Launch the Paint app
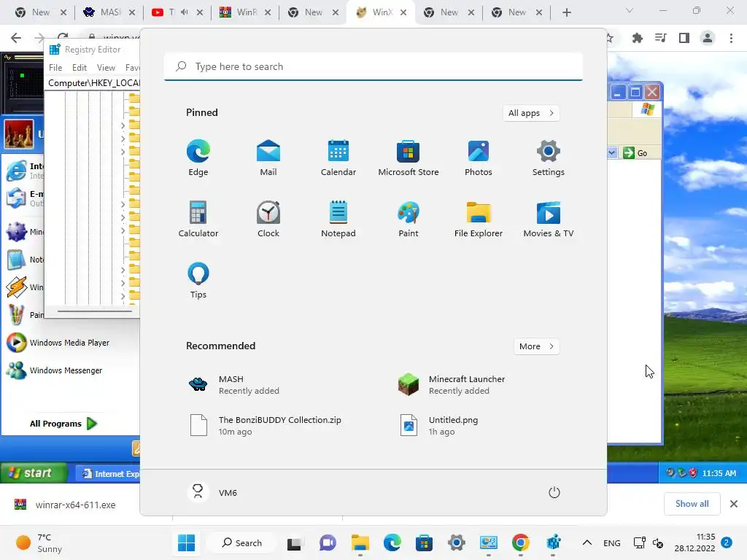Screen dimensions: 747x560 click(x=409, y=219)
